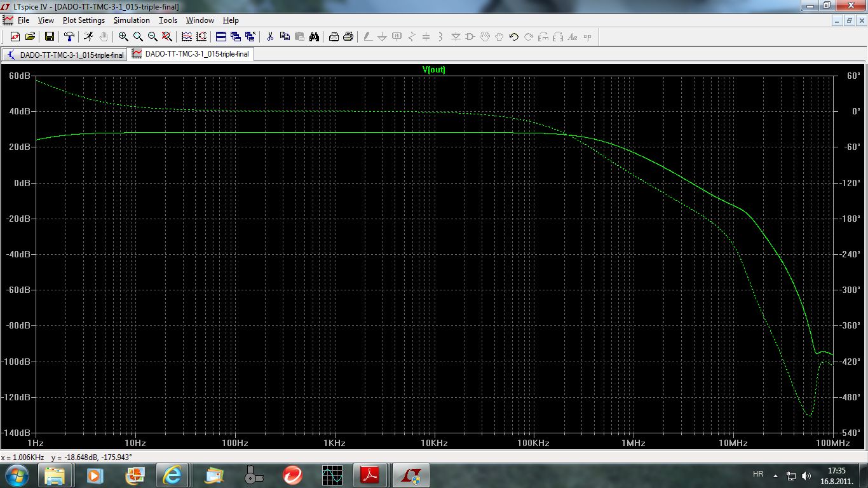Select the Inductor component tool
The height and width of the screenshot is (488, 868).
[440, 37]
